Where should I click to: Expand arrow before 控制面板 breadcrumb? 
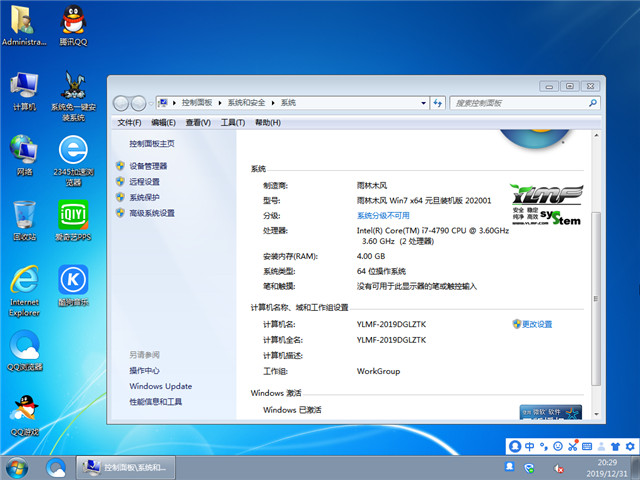point(174,103)
